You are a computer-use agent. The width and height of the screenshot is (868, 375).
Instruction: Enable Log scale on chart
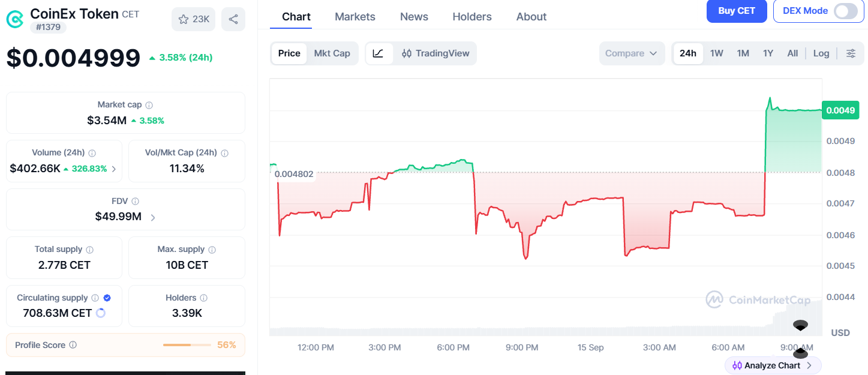[821, 53]
